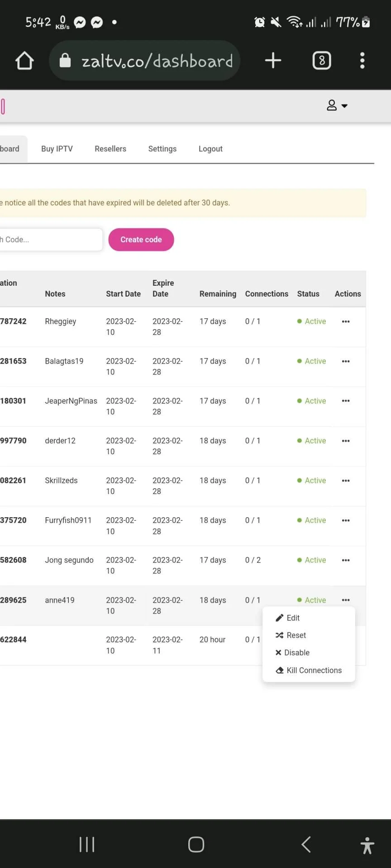Screen dimensions: 391x868
Task: Click the Balagtas19 note cell
Action: pos(64,361)
